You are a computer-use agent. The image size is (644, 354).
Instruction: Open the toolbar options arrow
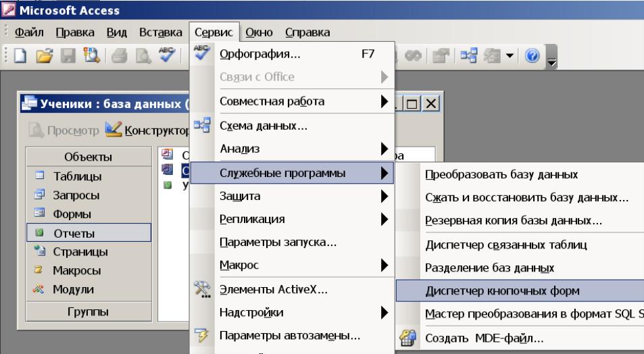[551, 57]
